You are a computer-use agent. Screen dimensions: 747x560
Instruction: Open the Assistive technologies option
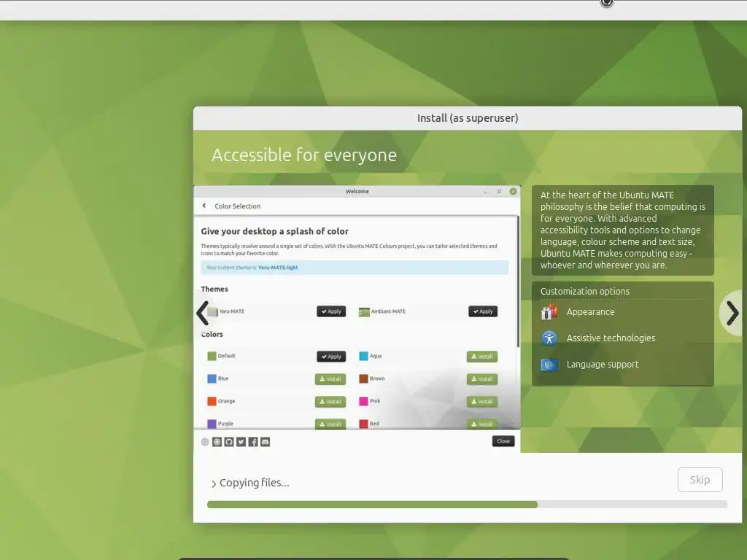click(611, 338)
